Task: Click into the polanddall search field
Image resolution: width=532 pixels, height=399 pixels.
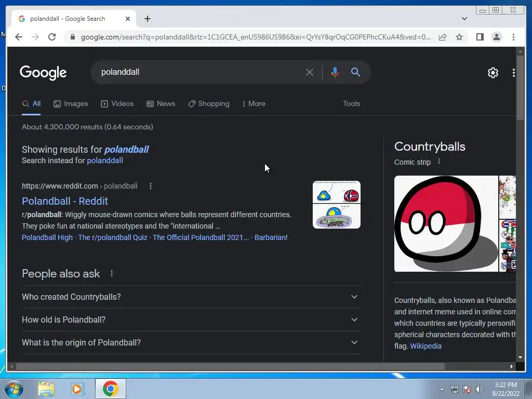Action: 200,72
